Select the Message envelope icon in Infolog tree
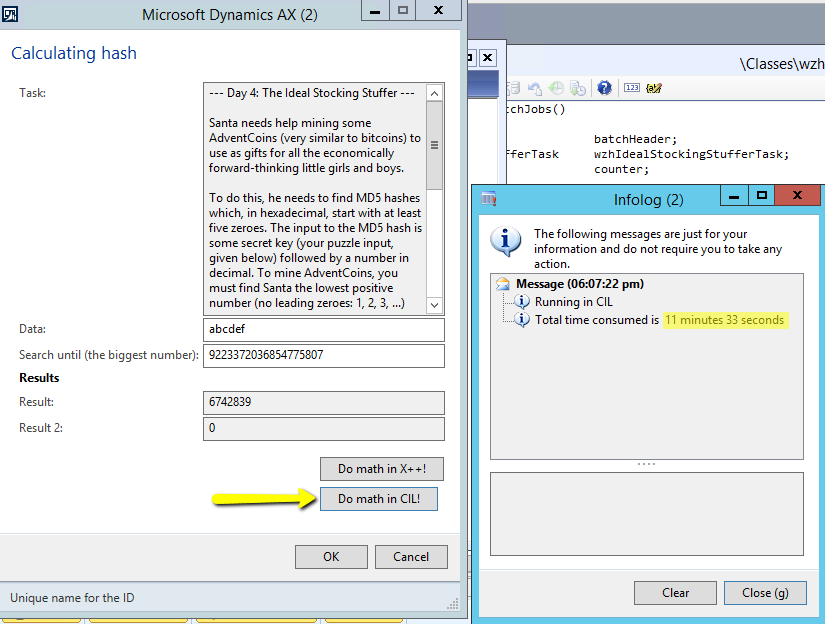The image size is (825, 624). click(x=503, y=284)
